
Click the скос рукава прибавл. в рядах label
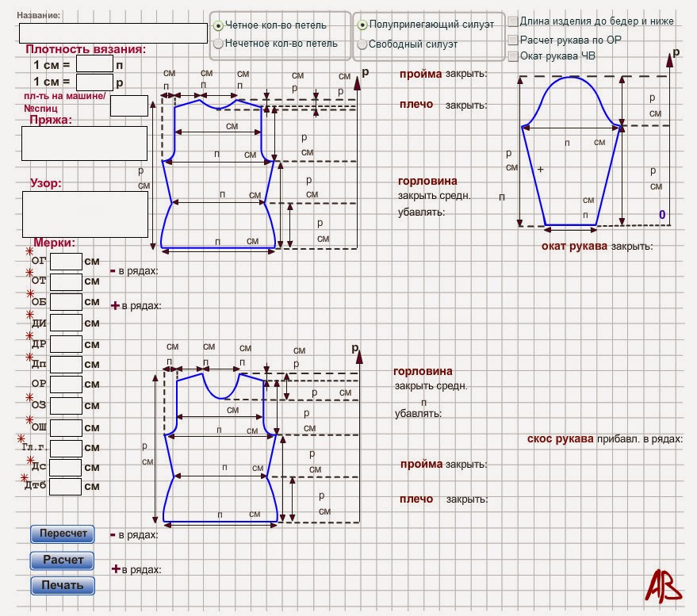pos(604,439)
